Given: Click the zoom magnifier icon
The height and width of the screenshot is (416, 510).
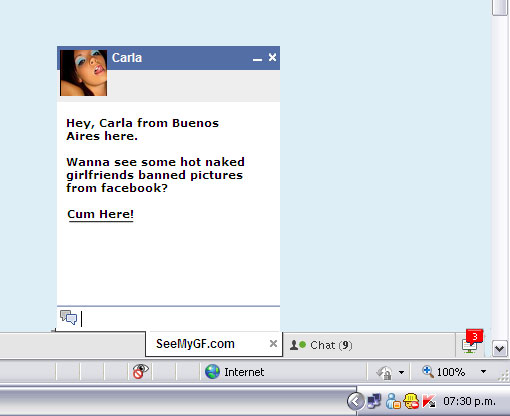Looking at the screenshot, I should click(428, 371).
